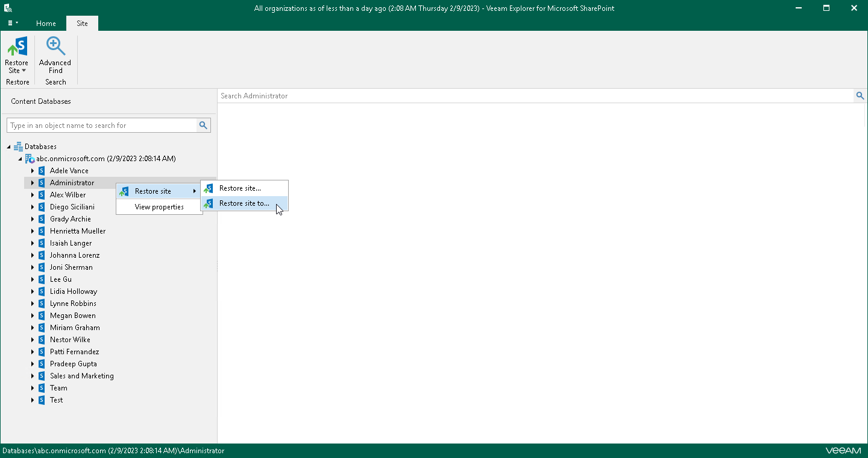Choose Restore site to... from the submenu
Screen dimensions: 868x458
(245, 203)
